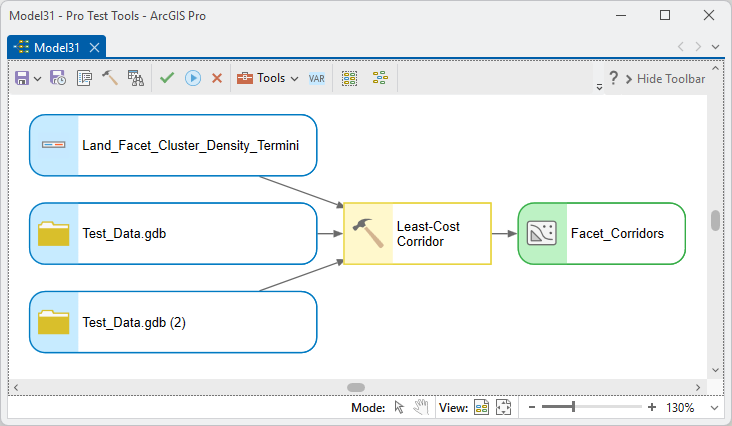Click the zoom slider handle

point(573,407)
